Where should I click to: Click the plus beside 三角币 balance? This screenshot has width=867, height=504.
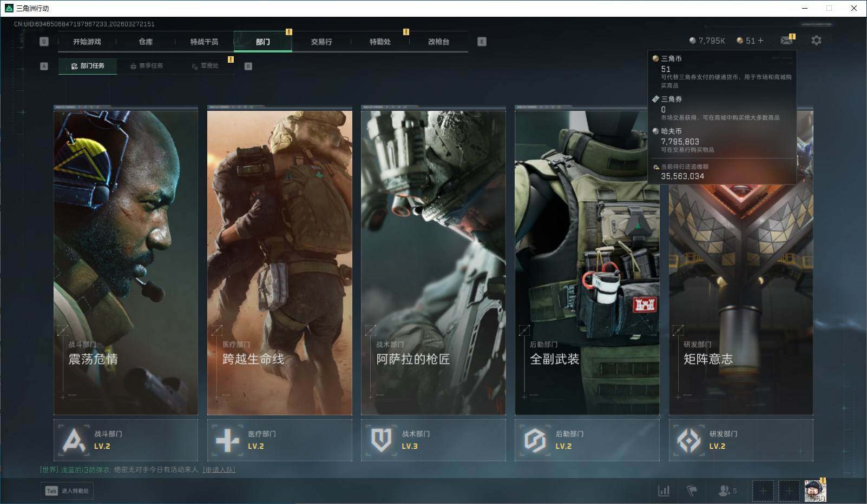pos(760,41)
